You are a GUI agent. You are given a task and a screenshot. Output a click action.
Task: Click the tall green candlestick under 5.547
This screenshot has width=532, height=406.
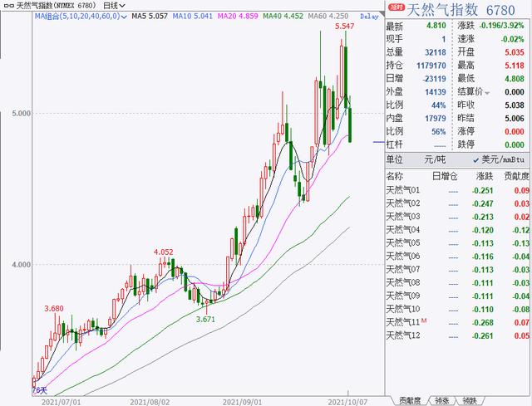[x=346, y=77]
